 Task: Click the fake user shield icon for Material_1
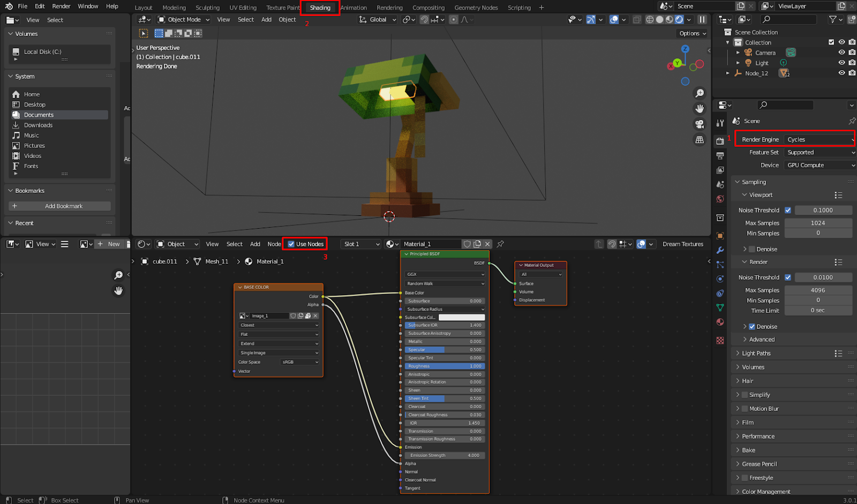pyautogui.click(x=467, y=244)
